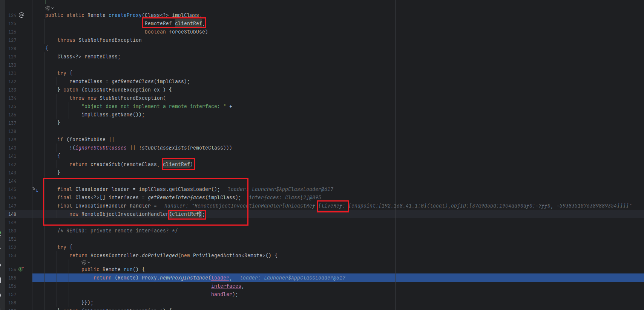
Task: Click the inline loader debug value on line 145
Action: 281,189
